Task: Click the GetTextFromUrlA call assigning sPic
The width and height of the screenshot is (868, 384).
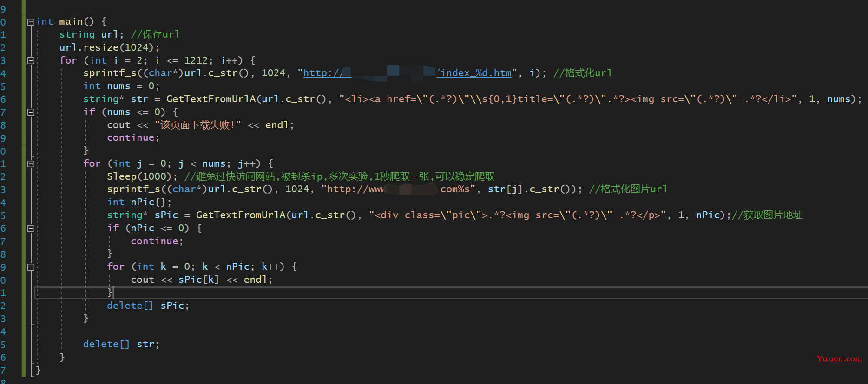Action: 419,215
